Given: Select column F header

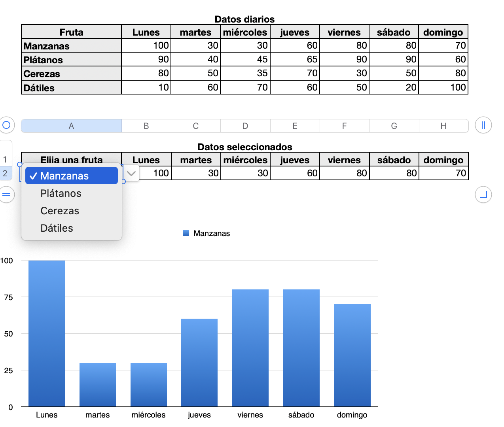Looking at the screenshot, I should point(345,126).
